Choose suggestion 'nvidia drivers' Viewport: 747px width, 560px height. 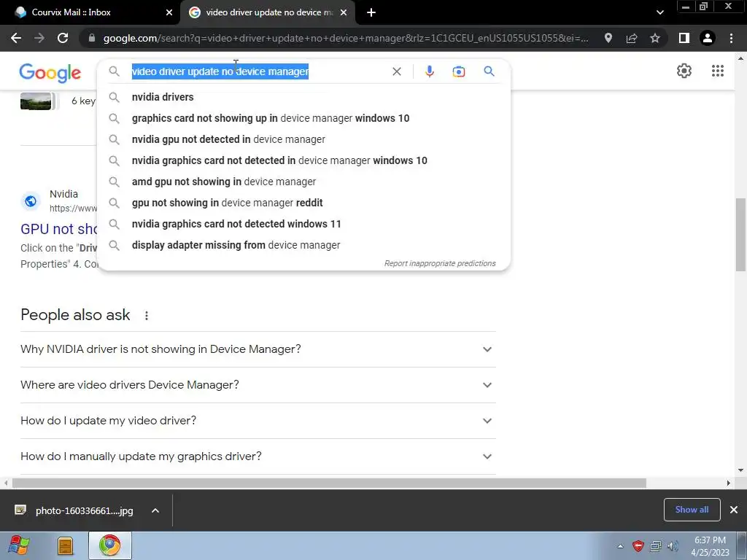coord(304,97)
